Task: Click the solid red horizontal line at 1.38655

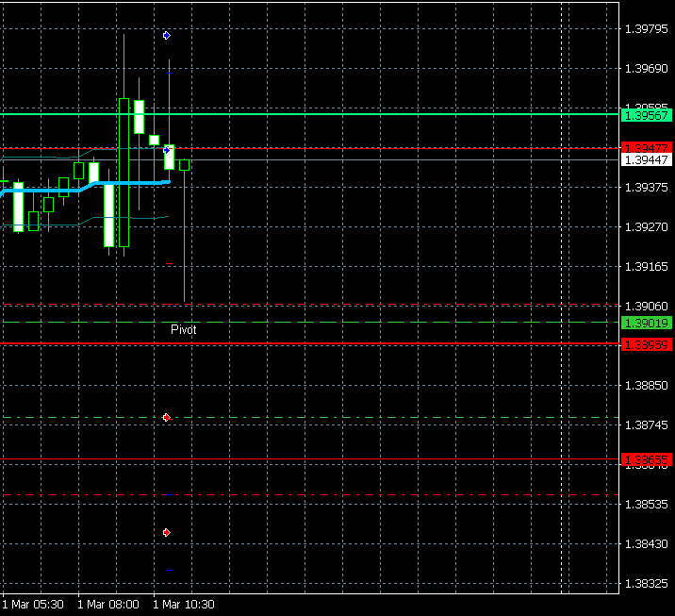Action: point(377,459)
